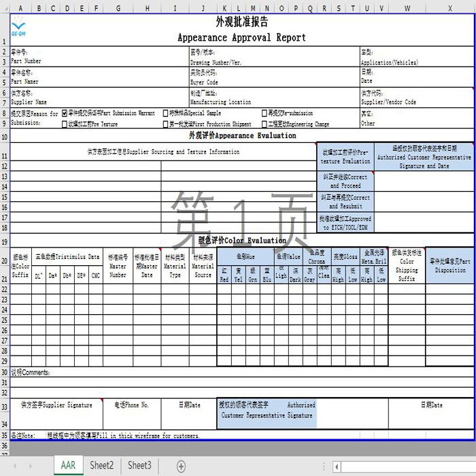Click the Phone No. cell
This screenshot has width=476, height=476.
click(x=132, y=413)
